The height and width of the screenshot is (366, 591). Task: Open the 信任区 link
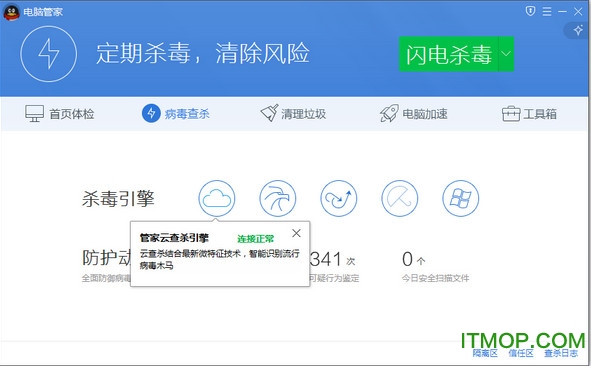coord(521,354)
